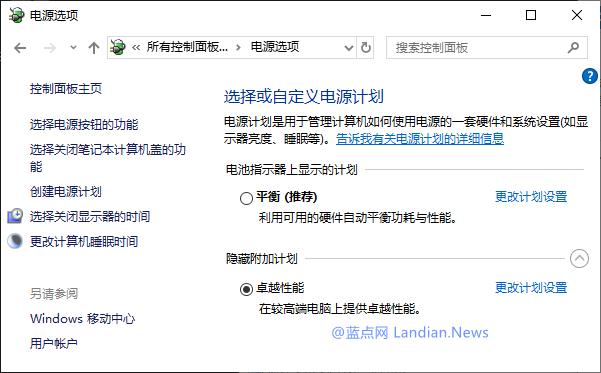The width and height of the screenshot is (601, 373).
Task: Click the moon icon beside 更改计算机睡眠时间
Action: [x=15, y=241]
